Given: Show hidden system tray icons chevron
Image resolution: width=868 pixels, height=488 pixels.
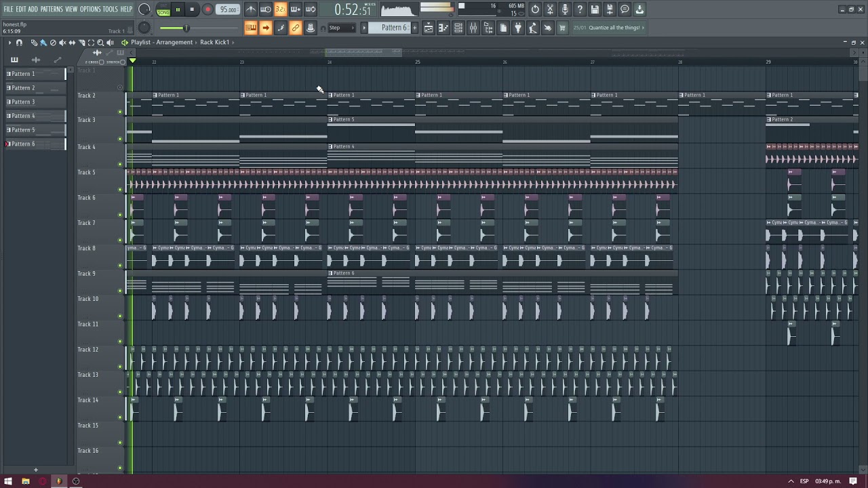Looking at the screenshot, I should 791,481.
